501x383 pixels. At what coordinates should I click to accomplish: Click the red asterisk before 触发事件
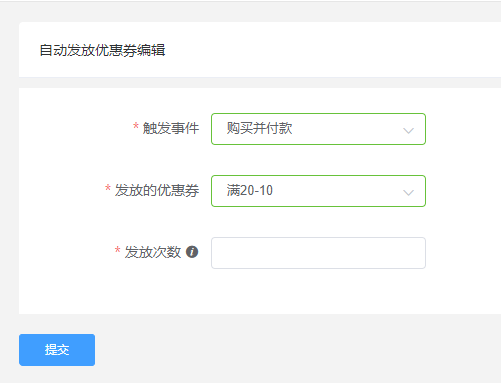pos(136,126)
